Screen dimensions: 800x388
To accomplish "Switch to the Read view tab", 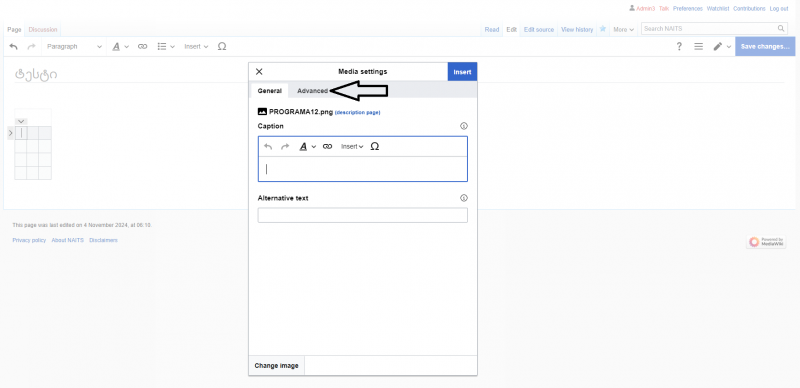I will pos(492,30).
